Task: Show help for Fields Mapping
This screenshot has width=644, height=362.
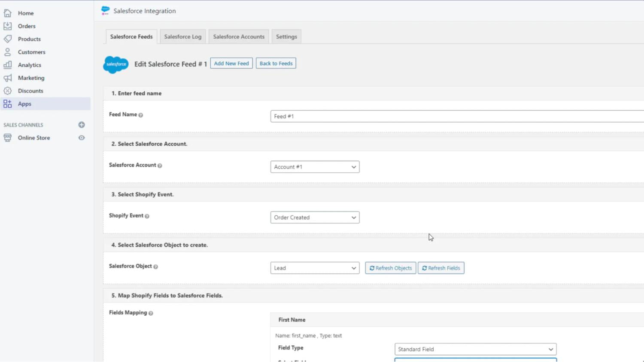Action: click(151, 313)
